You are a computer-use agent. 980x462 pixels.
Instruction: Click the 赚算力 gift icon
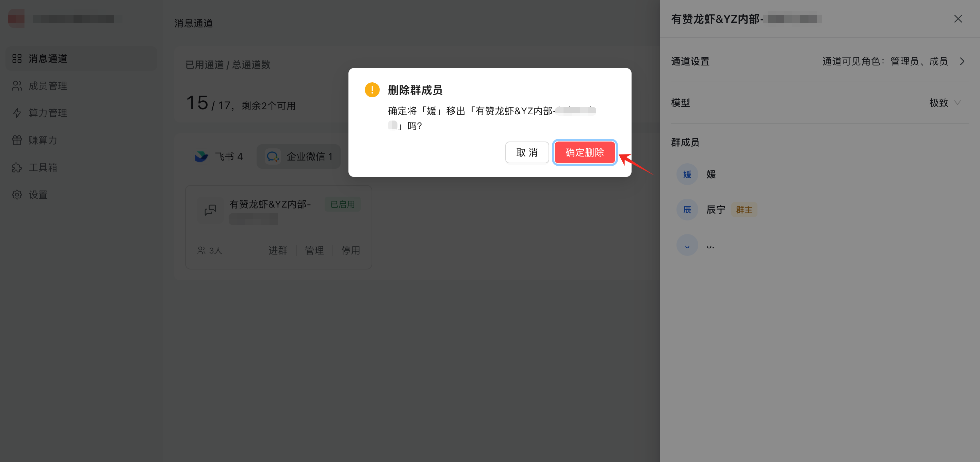click(17, 140)
